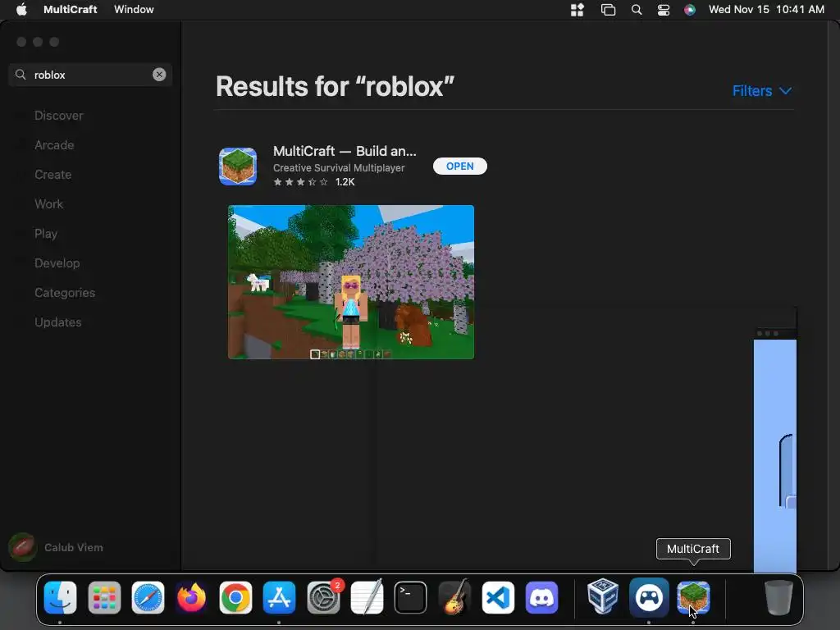Open the MultiCraft menu in menu bar

click(x=71, y=10)
